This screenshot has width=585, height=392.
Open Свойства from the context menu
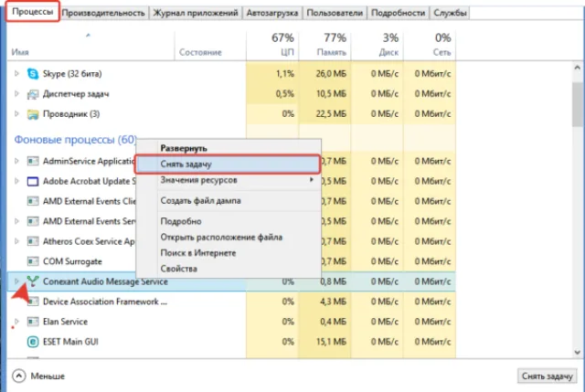tap(228, 269)
